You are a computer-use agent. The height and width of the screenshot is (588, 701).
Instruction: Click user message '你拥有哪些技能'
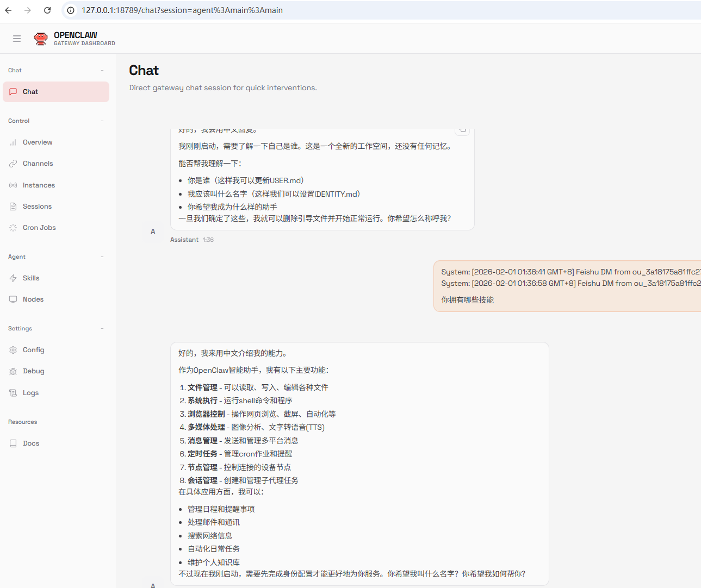pyautogui.click(x=468, y=300)
